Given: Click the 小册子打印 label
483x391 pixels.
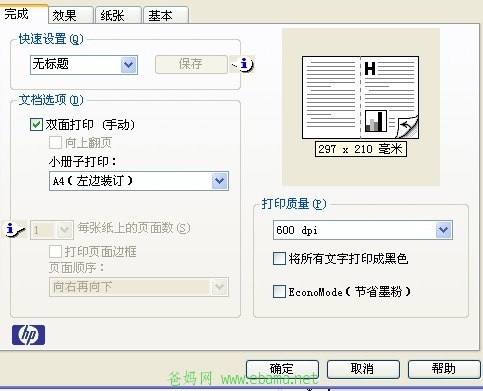Looking at the screenshot, I should point(83,162).
